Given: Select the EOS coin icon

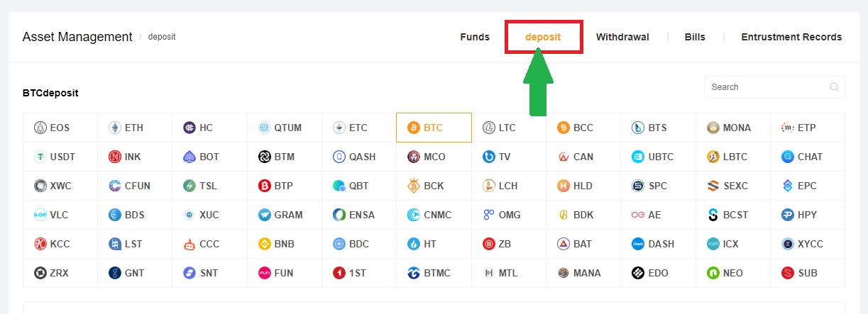Looking at the screenshot, I should click(x=40, y=128).
